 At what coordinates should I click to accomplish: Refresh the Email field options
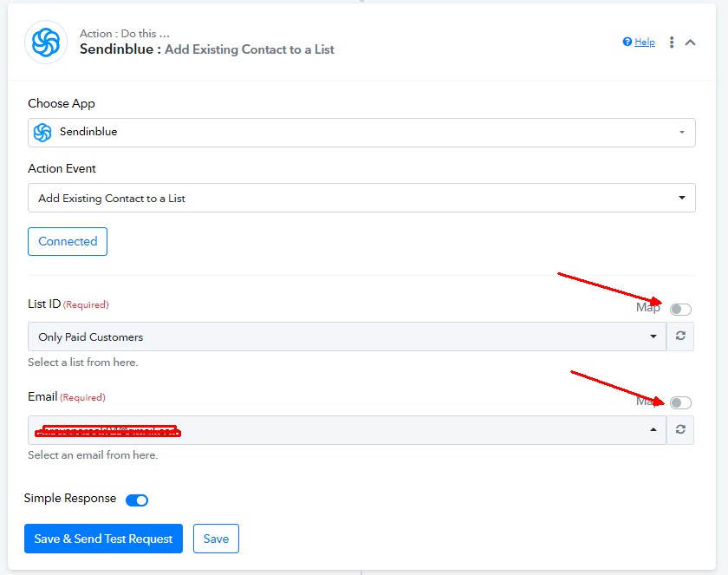pos(680,429)
